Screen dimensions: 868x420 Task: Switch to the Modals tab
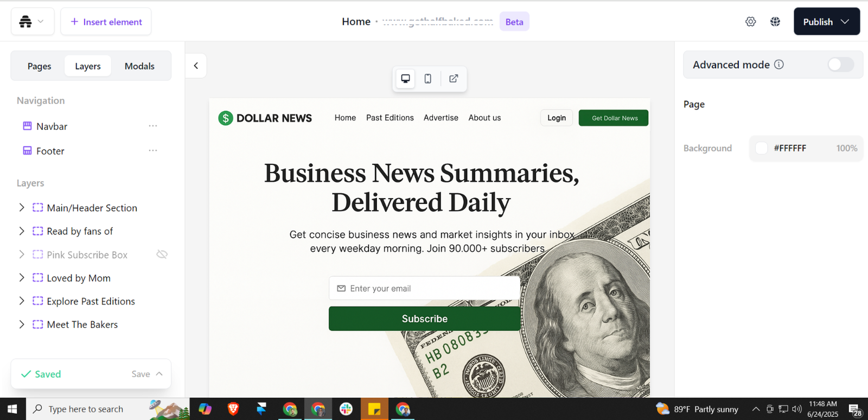[x=139, y=66]
